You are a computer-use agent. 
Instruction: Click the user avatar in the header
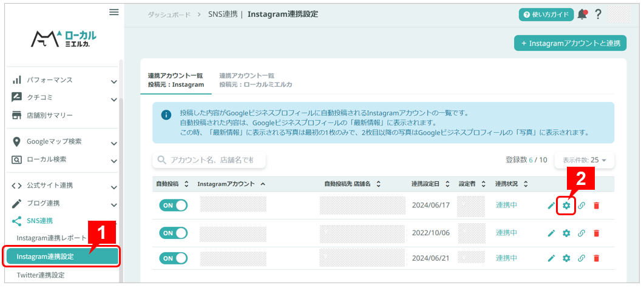tap(619, 15)
